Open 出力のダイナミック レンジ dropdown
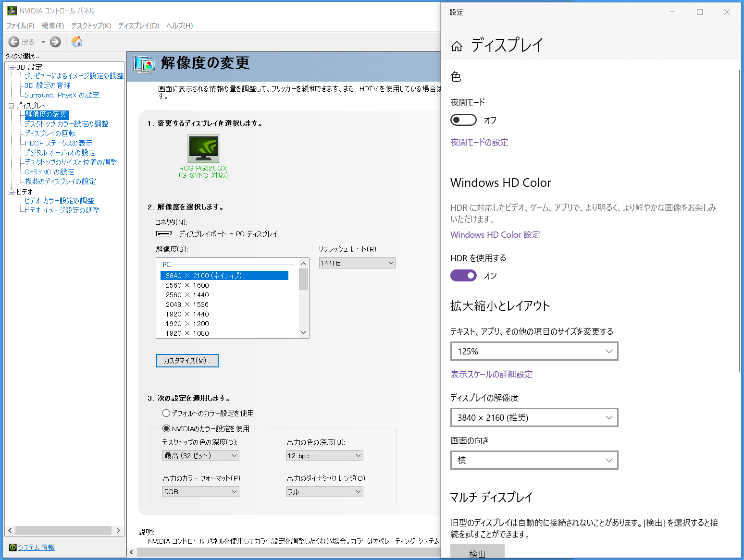The height and width of the screenshot is (560, 744). [325, 492]
